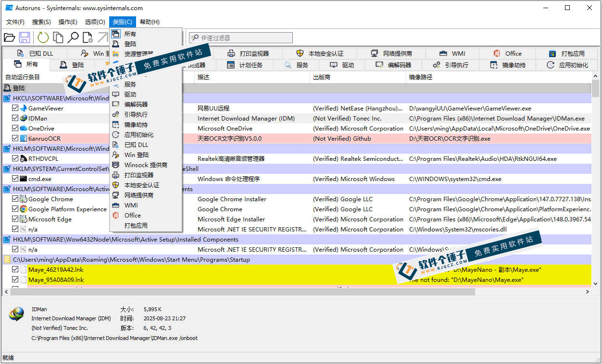The width and height of the screenshot is (602, 364).
Task: Choose Win 登陆 in the 类别 menu
Action: (146, 155)
